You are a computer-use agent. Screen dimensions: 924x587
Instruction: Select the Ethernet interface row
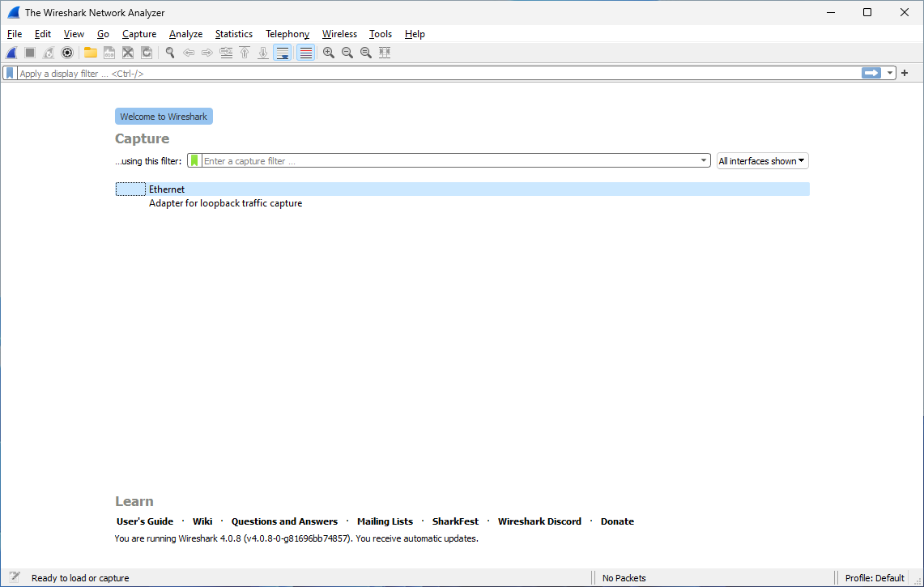[462, 189]
